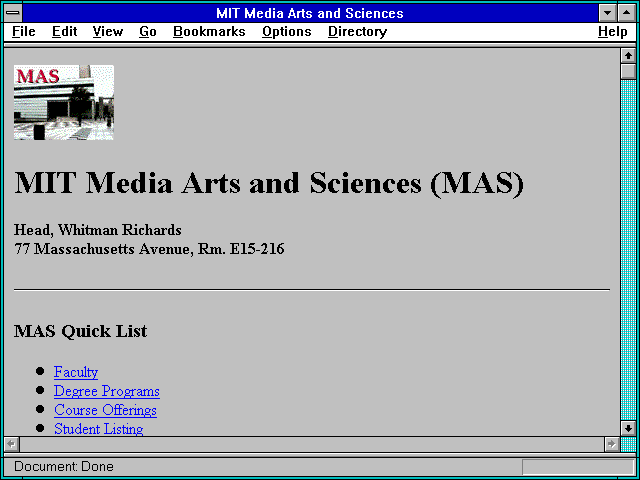This screenshot has width=640, height=480.
Task: Open the Go menu
Action: pos(148,32)
